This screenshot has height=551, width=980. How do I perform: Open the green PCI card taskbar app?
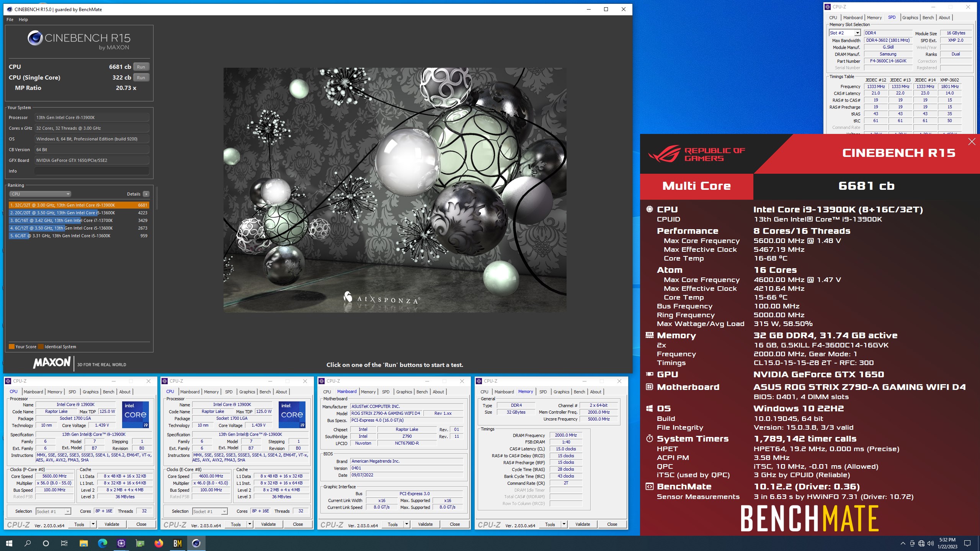(140, 543)
